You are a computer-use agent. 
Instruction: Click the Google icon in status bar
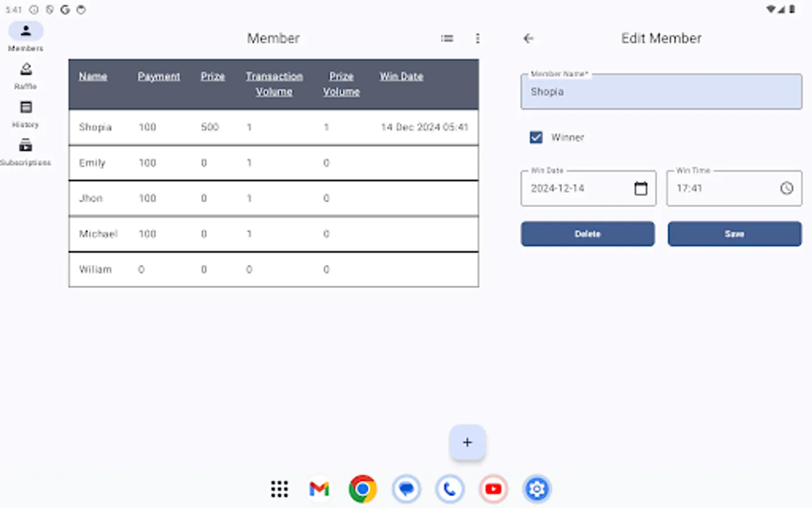(x=65, y=10)
